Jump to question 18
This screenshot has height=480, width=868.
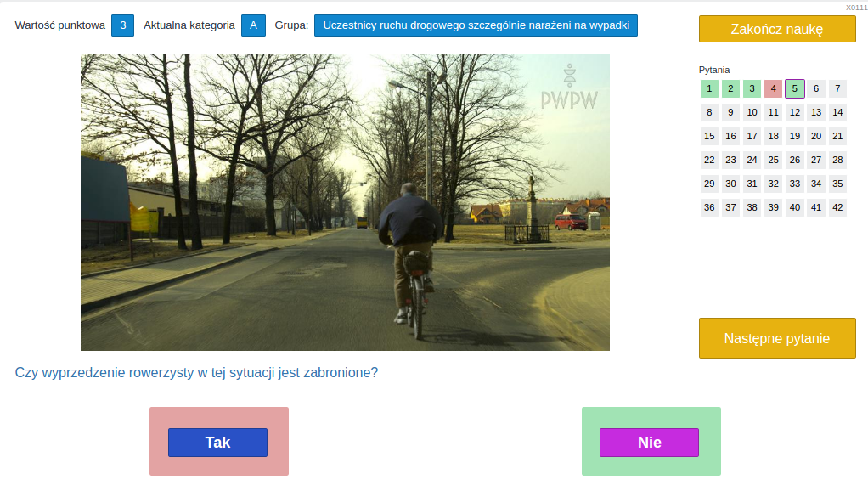(x=774, y=136)
